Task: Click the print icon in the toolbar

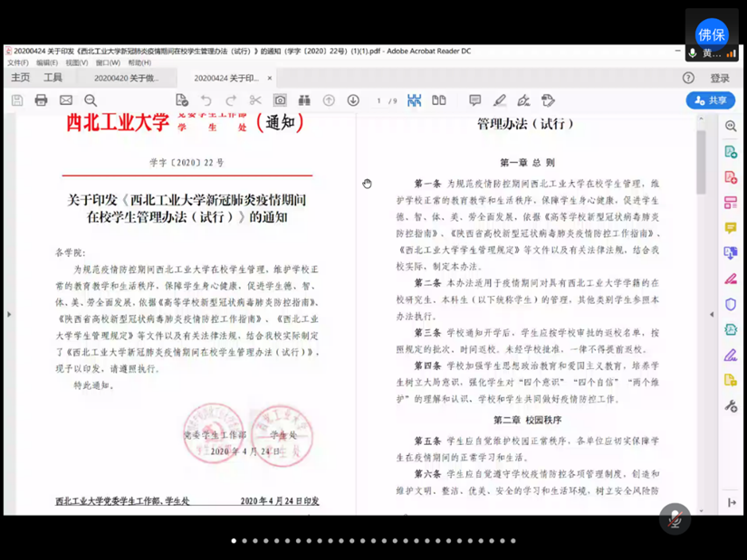Action: (41, 100)
